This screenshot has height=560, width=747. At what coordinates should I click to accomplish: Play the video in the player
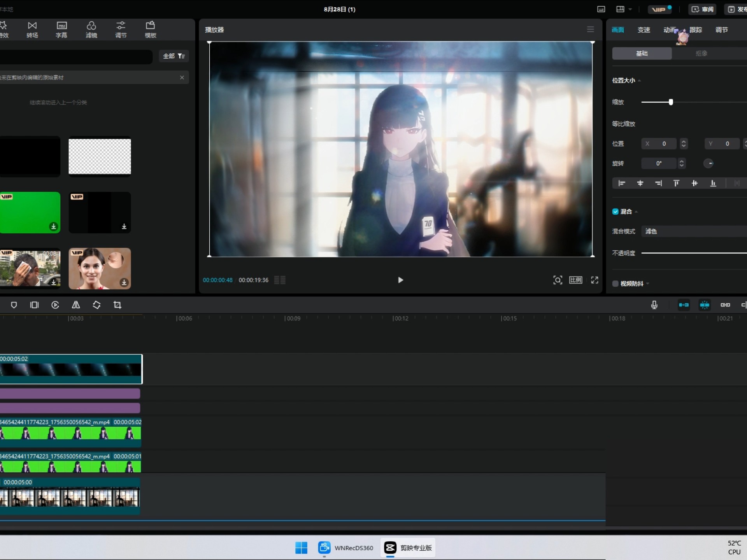(400, 280)
